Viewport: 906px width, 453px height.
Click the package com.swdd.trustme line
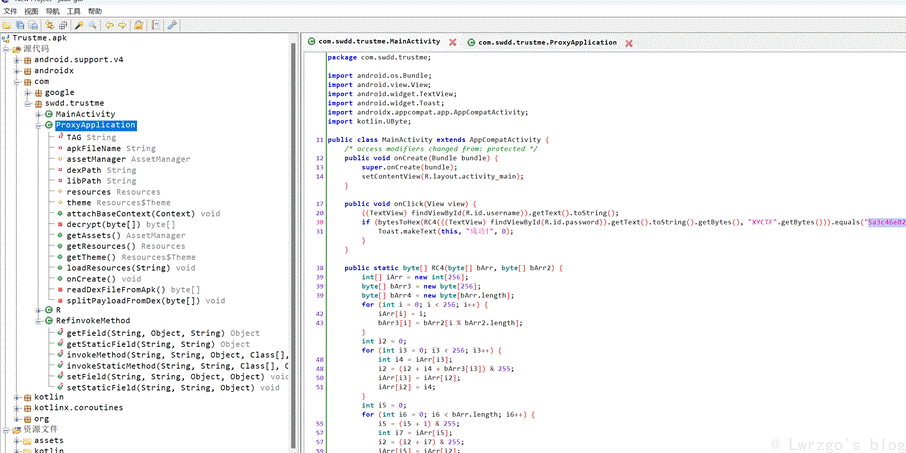tap(379, 57)
